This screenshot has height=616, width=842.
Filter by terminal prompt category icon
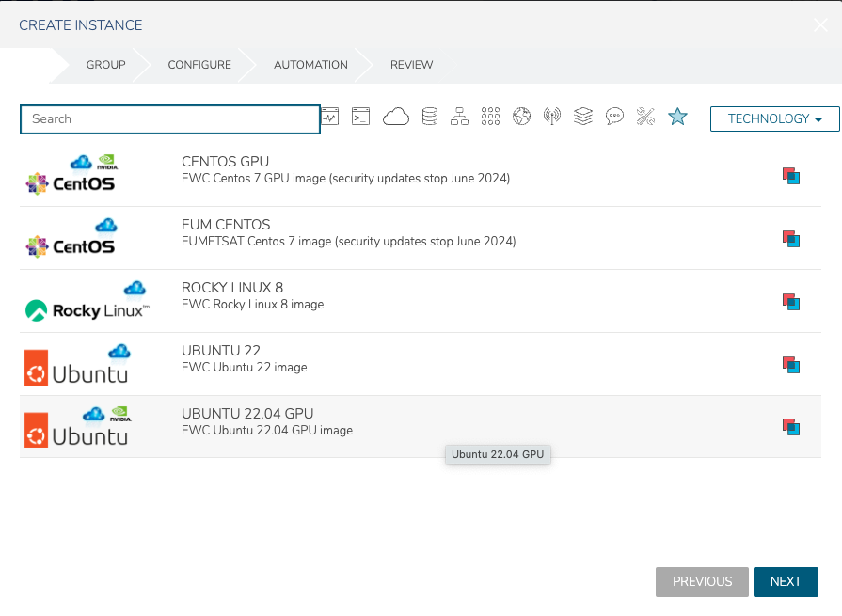click(x=361, y=116)
